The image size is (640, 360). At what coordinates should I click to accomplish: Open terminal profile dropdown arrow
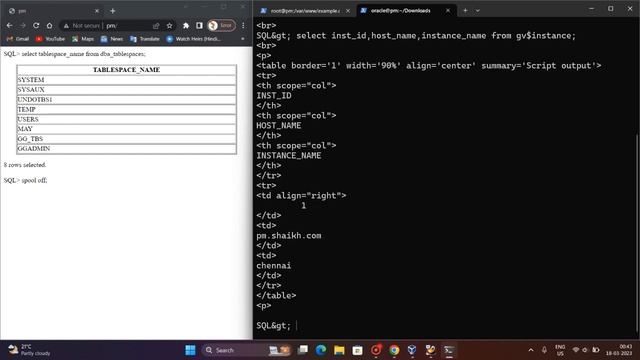tap(478, 11)
